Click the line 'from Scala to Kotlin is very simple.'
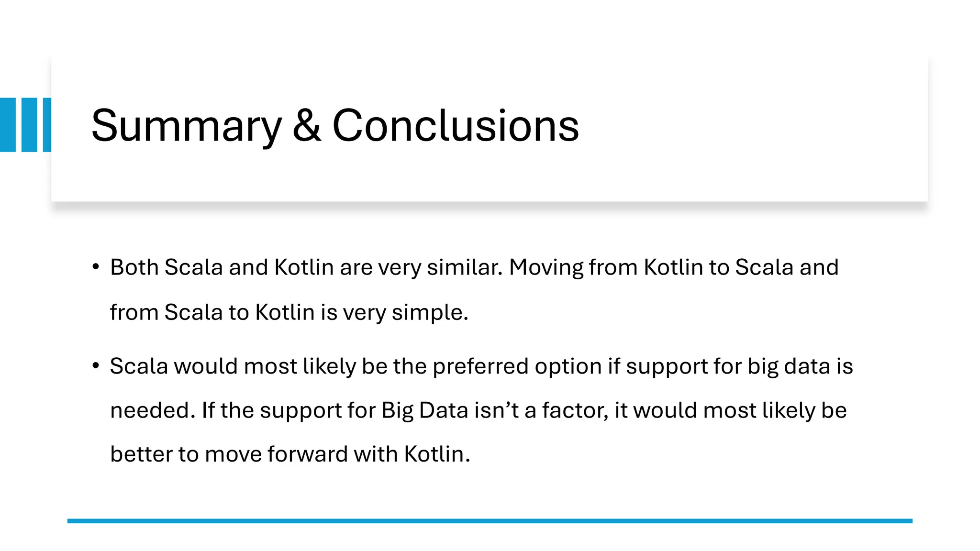This screenshot has height=551, width=980. [289, 312]
